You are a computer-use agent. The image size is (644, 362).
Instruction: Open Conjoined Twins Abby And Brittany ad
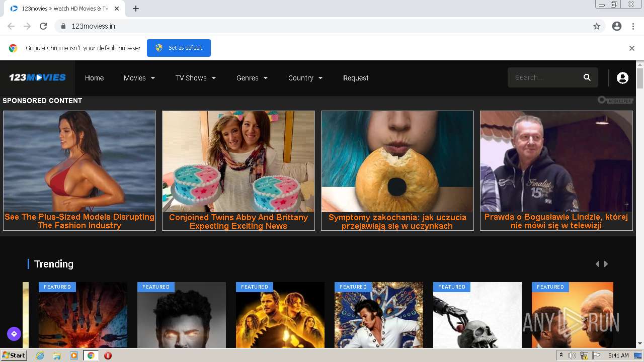click(x=238, y=170)
